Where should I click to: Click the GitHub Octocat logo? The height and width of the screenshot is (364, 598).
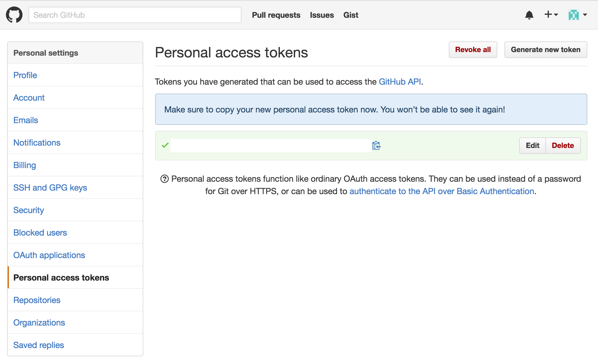pos(14,15)
